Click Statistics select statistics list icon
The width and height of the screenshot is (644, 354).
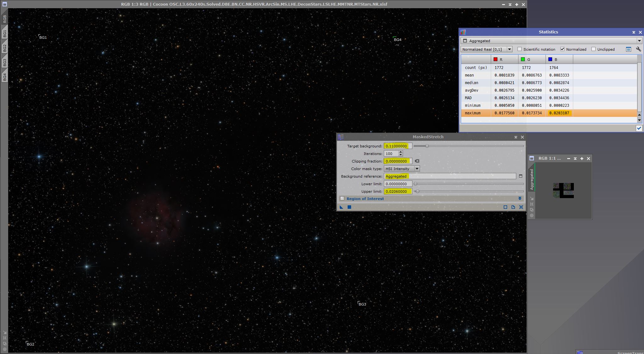[x=628, y=49]
